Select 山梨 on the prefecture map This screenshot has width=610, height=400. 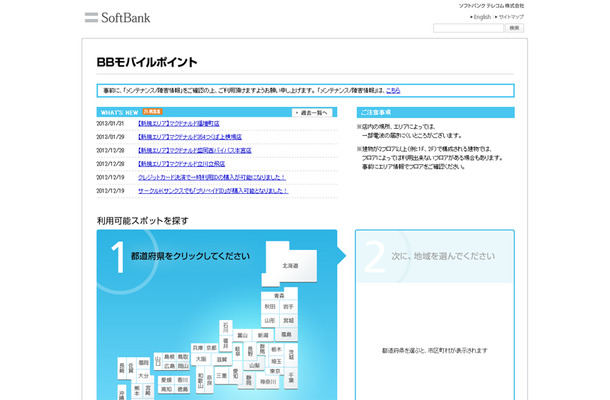pos(254,366)
